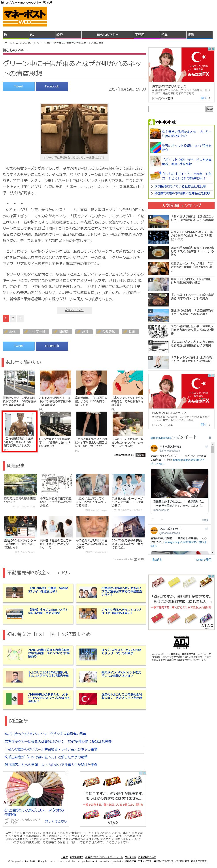Open 楽天のポイント投資 article link

pyautogui.click(x=187, y=148)
